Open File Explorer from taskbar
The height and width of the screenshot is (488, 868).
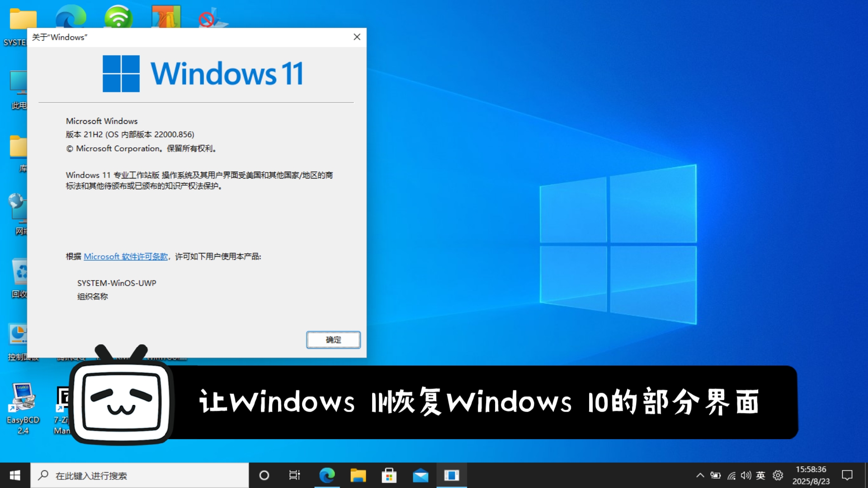(x=358, y=475)
